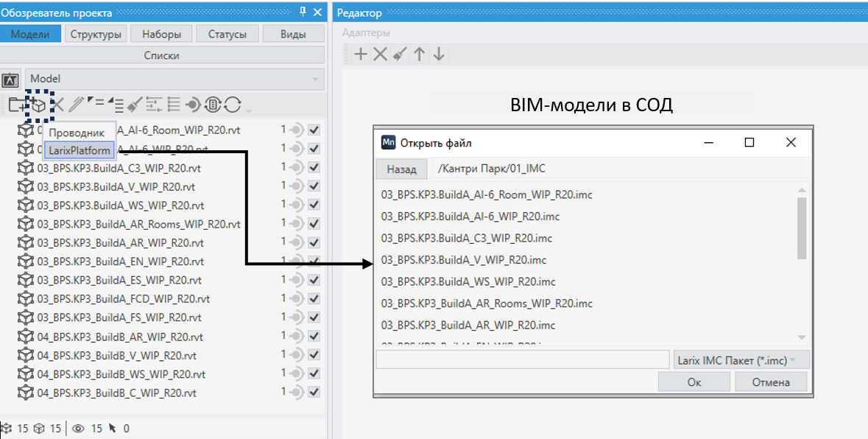Toggle checkbox for 03_BPS.KP3_BuildA_EN_WIP_R20.rvt
868x439 pixels.
point(314,261)
